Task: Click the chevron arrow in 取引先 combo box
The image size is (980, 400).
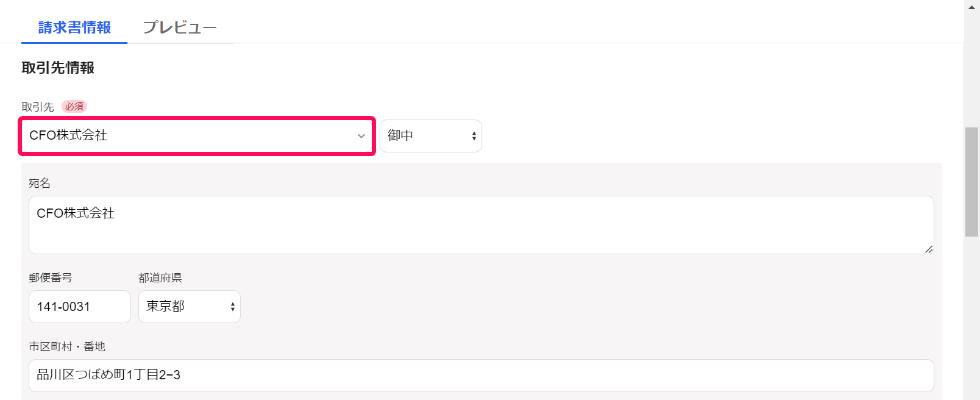Action: [361, 136]
